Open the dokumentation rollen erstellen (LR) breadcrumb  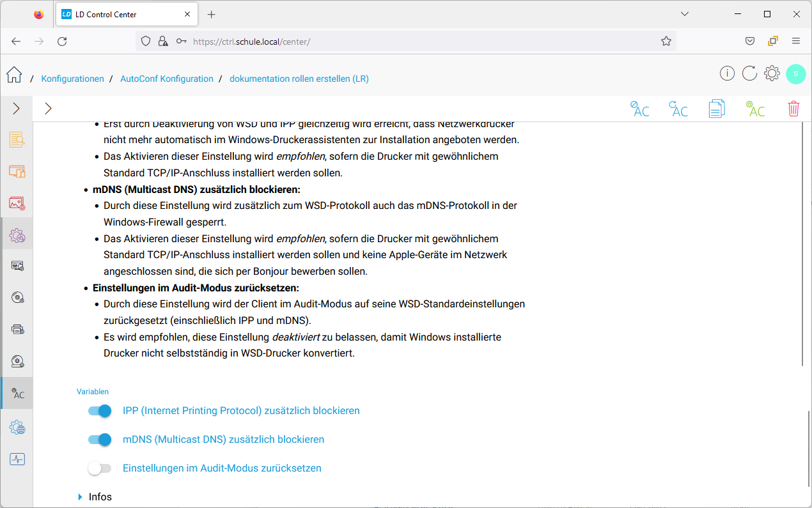(299, 79)
